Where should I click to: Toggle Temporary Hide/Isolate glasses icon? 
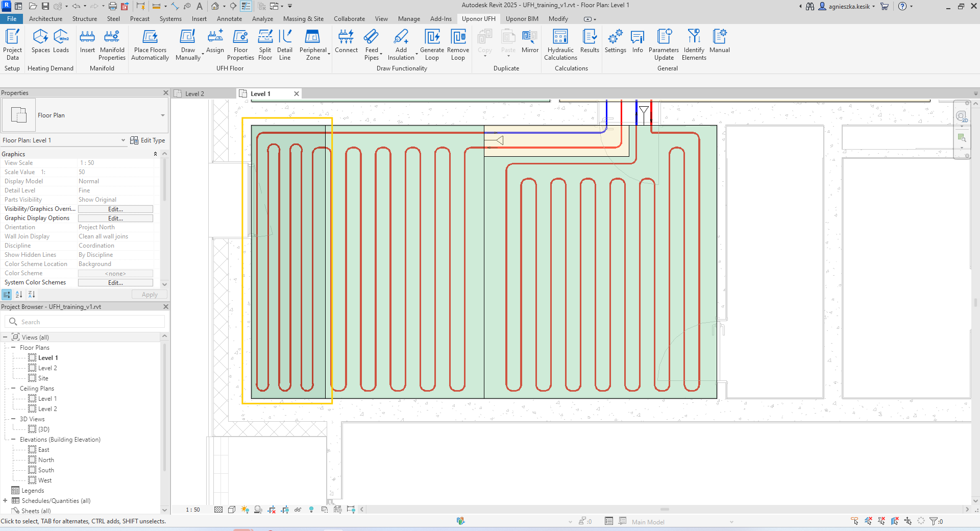298,510
